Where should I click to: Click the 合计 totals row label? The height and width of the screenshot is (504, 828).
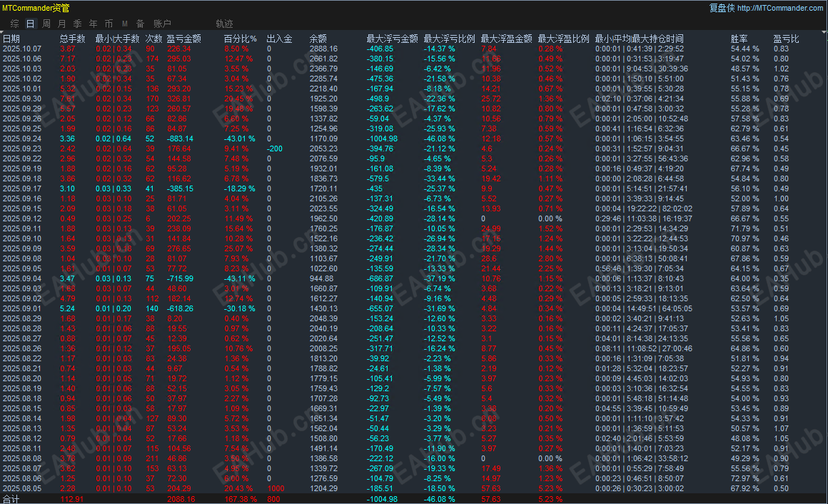[x=11, y=499]
